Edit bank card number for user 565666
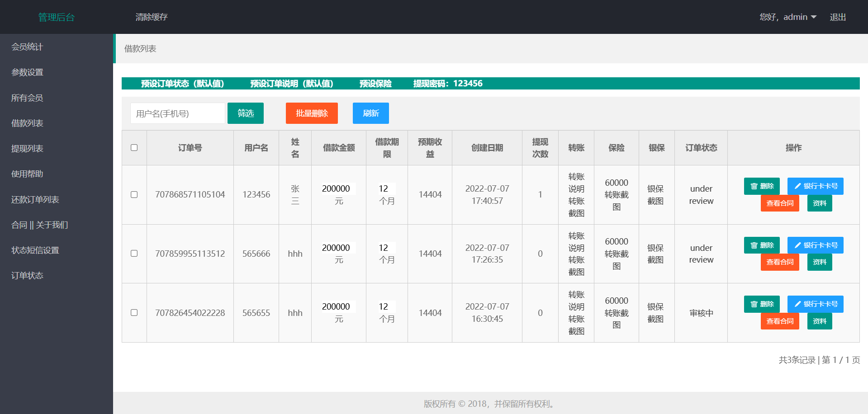868x414 pixels. tap(815, 245)
